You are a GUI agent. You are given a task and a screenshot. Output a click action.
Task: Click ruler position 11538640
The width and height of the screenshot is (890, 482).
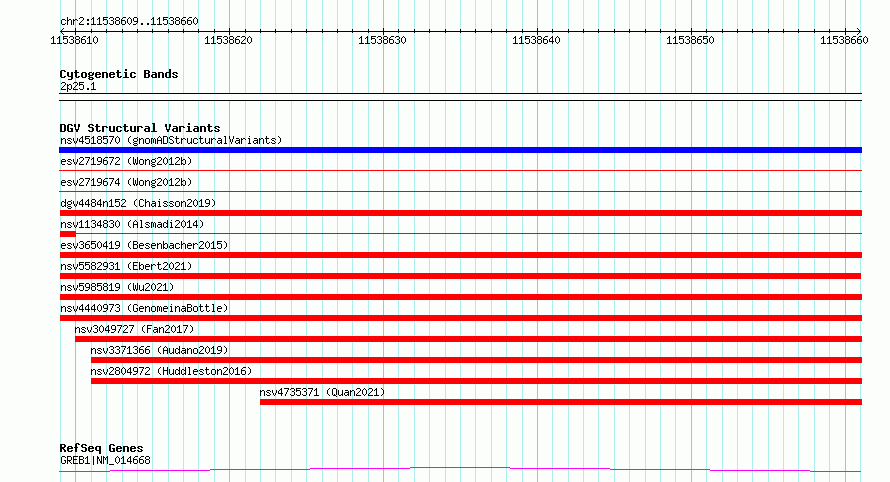point(536,40)
